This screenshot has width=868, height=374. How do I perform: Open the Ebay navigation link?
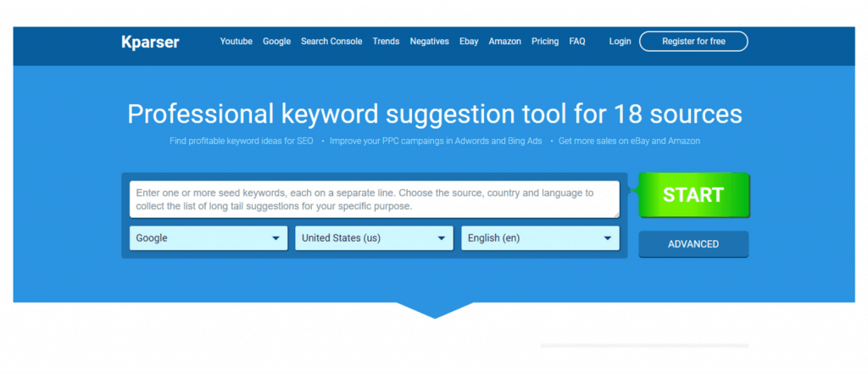468,42
